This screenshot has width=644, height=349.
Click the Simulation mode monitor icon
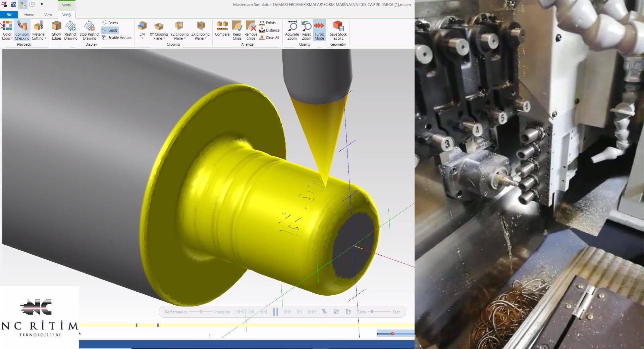pos(32,4)
